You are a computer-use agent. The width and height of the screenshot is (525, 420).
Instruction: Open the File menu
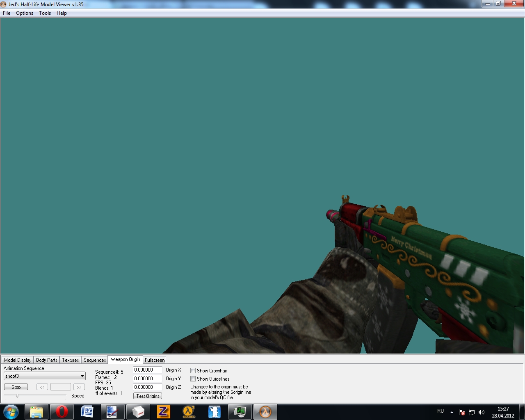pyautogui.click(x=7, y=13)
